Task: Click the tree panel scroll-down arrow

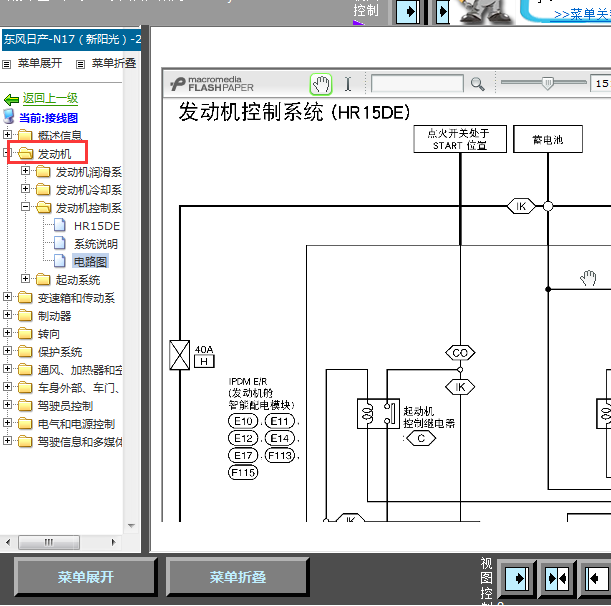Action: 131,526
